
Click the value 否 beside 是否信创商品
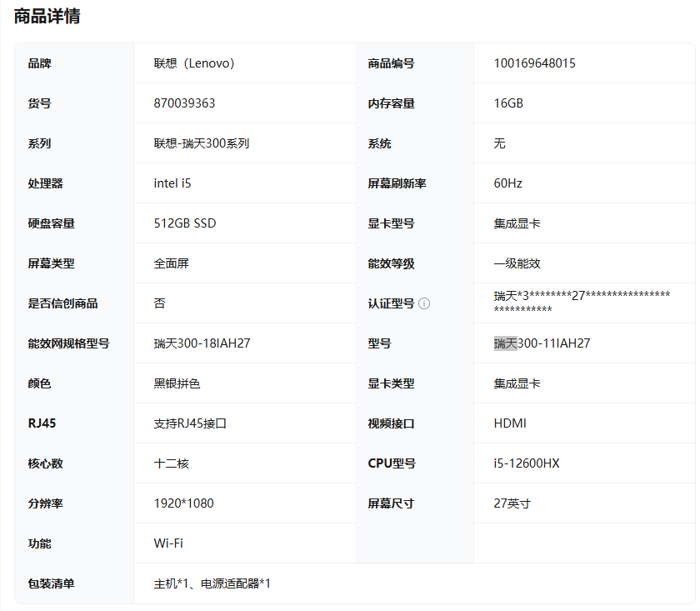(159, 303)
